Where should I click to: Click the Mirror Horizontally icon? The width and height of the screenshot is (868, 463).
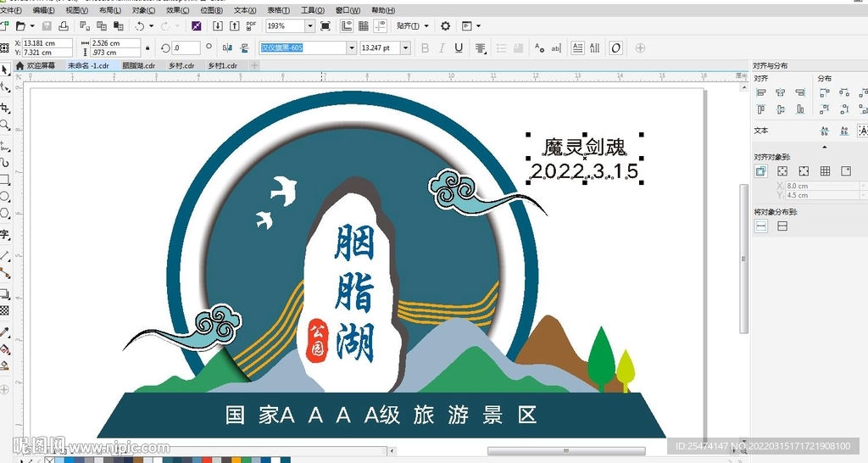click(227, 48)
